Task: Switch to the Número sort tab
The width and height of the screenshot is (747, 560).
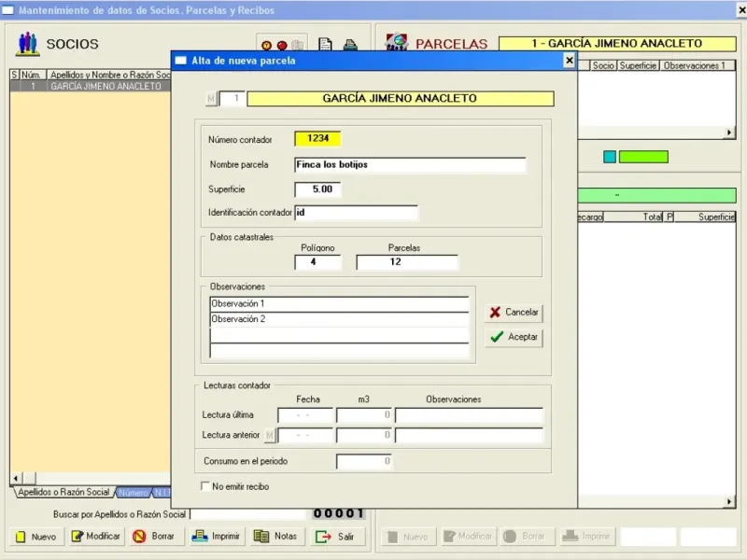Action: tap(134, 493)
